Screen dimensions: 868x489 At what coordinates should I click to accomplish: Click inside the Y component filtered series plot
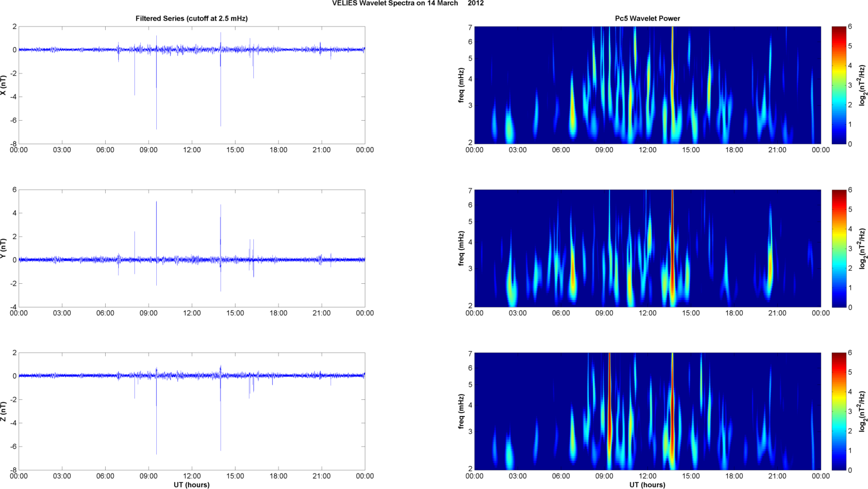191,248
